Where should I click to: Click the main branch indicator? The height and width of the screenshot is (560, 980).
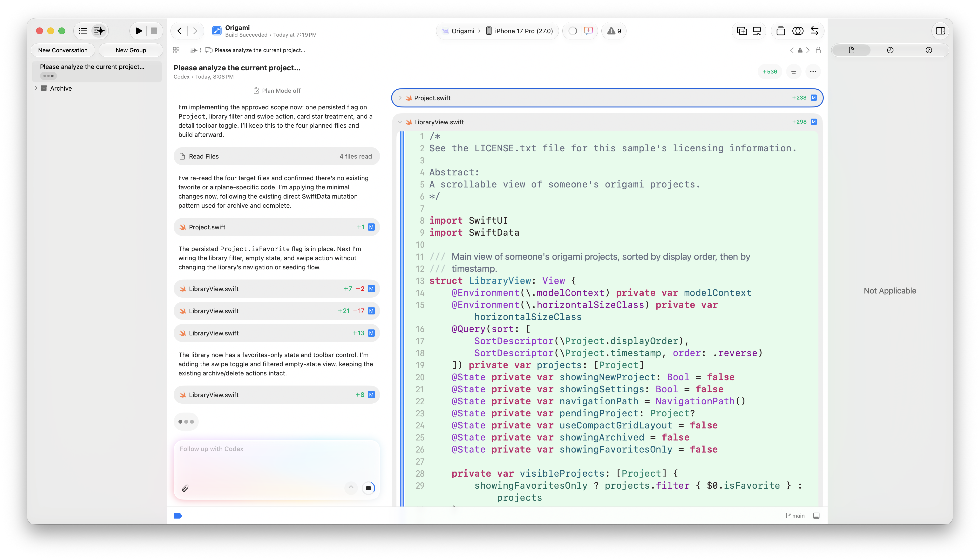[x=795, y=516]
